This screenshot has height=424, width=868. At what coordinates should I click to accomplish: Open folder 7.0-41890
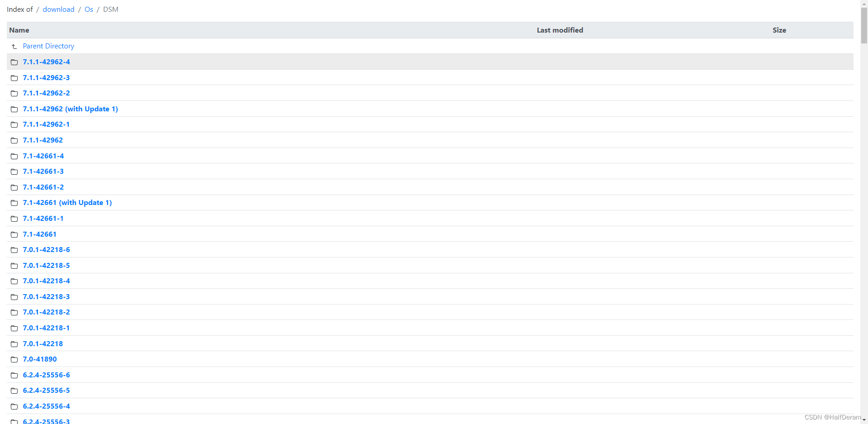click(40, 359)
